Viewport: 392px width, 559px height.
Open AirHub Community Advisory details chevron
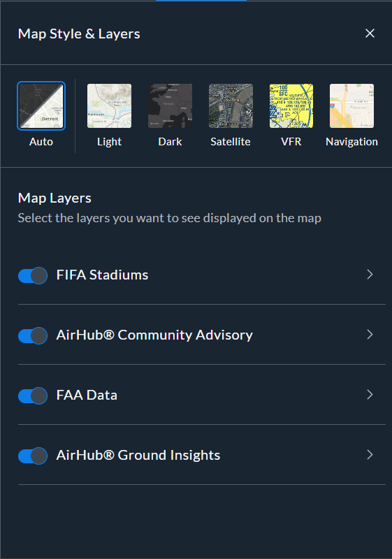coord(370,335)
